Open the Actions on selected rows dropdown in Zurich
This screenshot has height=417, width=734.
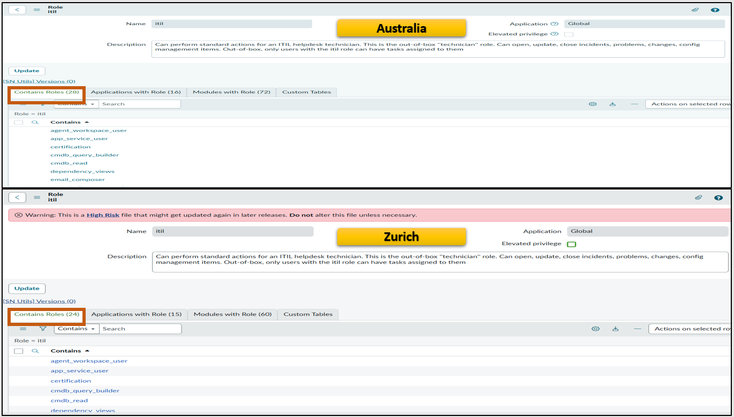coord(690,328)
